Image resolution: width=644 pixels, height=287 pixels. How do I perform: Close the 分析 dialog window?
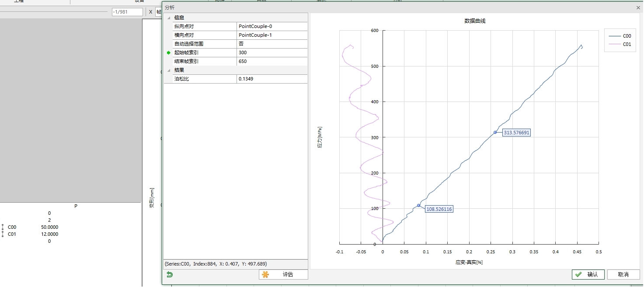coord(638,7)
